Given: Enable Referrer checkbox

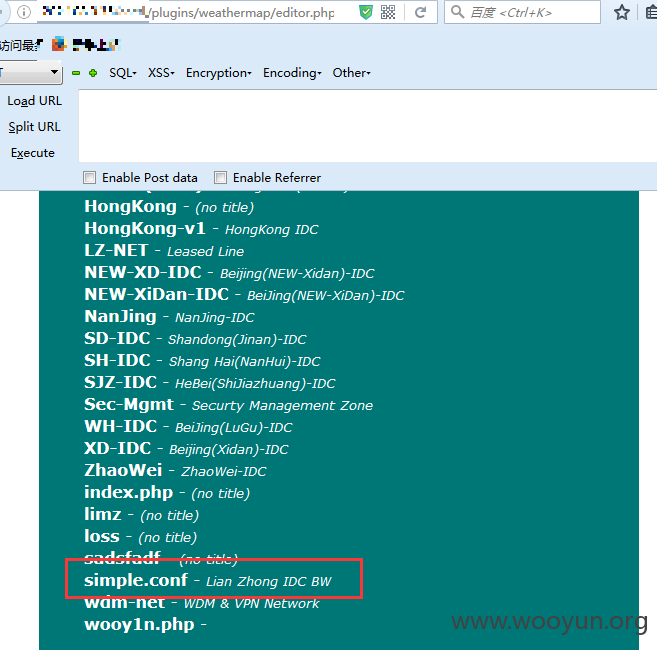Looking at the screenshot, I should tap(220, 177).
